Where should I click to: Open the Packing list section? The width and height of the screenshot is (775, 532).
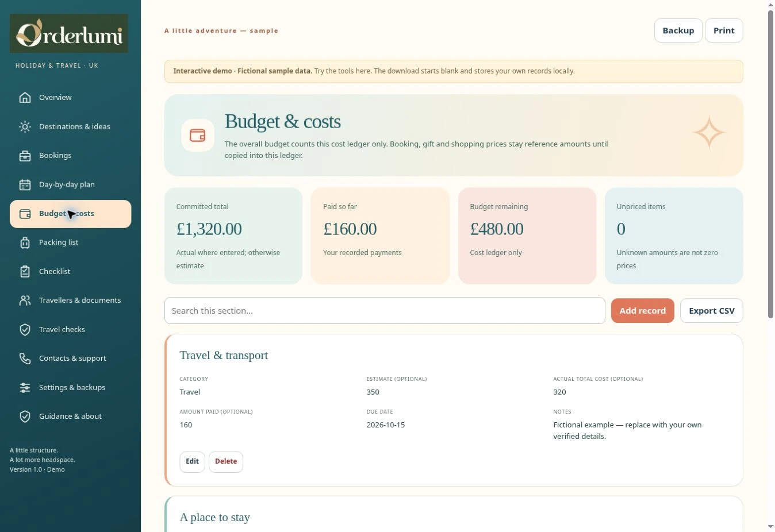pos(70,242)
